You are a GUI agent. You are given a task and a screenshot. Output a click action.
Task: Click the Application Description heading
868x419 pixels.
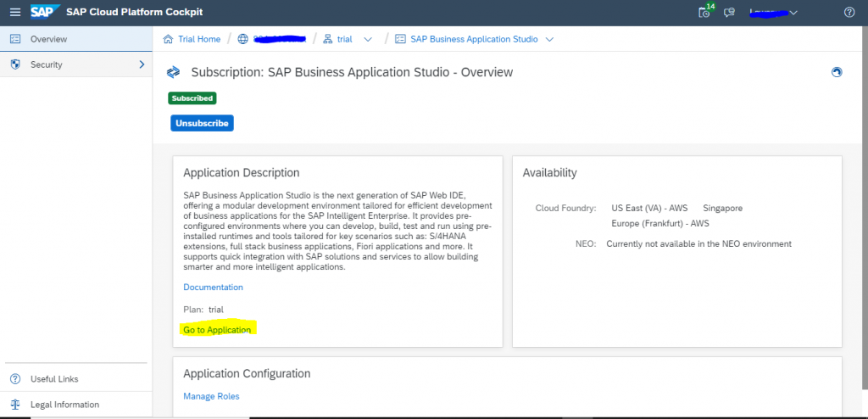click(x=242, y=172)
